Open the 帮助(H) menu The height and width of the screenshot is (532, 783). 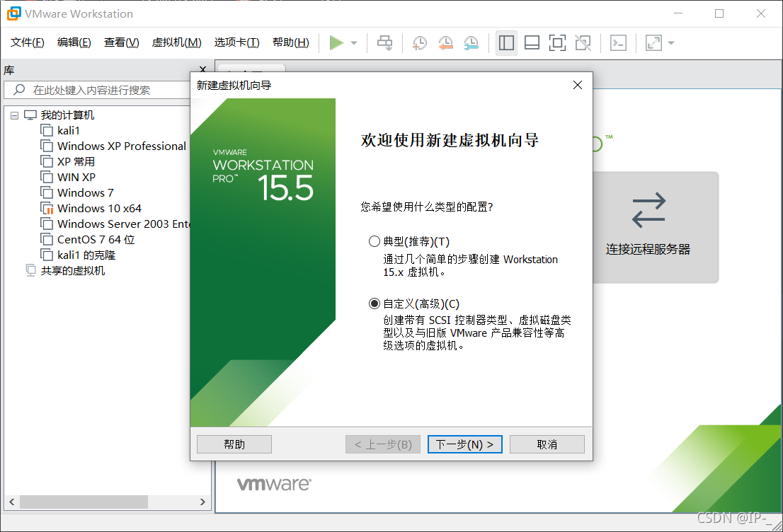[x=291, y=42]
